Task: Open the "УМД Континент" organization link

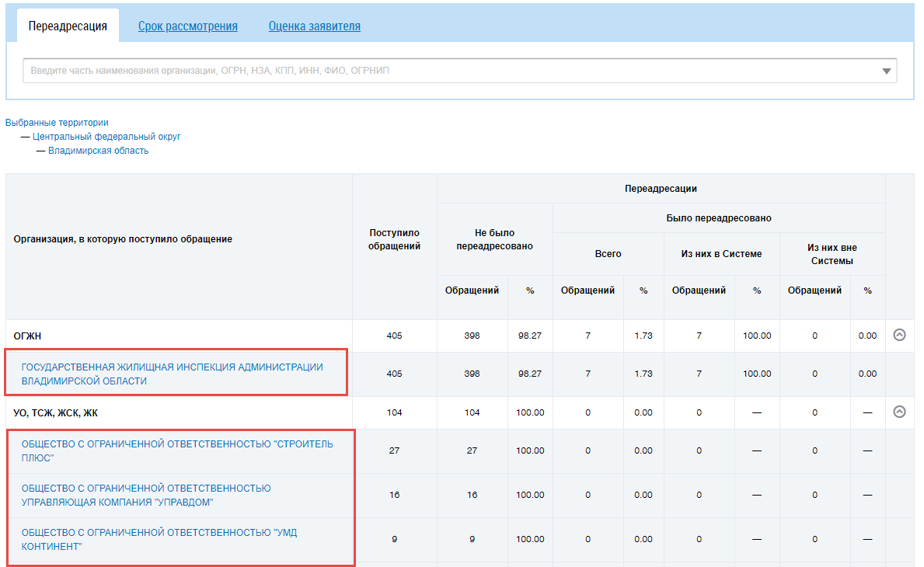Action: pyautogui.click(x=159, y=539)
